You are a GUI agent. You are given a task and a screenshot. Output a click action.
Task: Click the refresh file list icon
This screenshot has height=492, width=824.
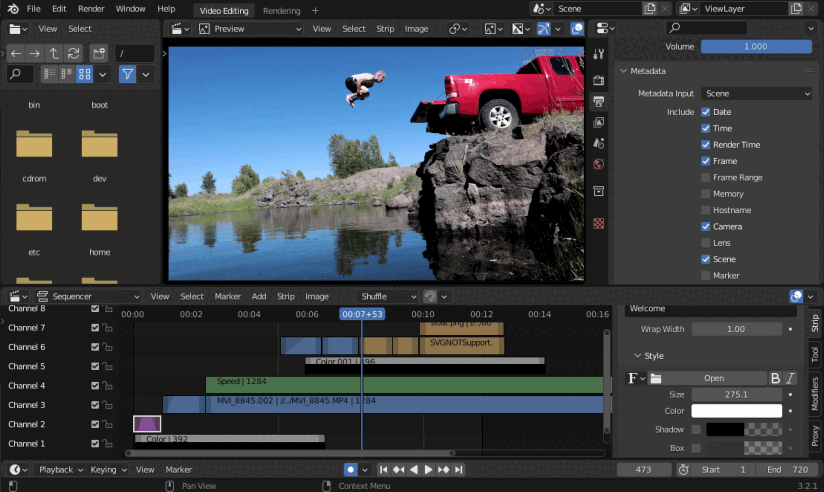[x=73, y=53]
